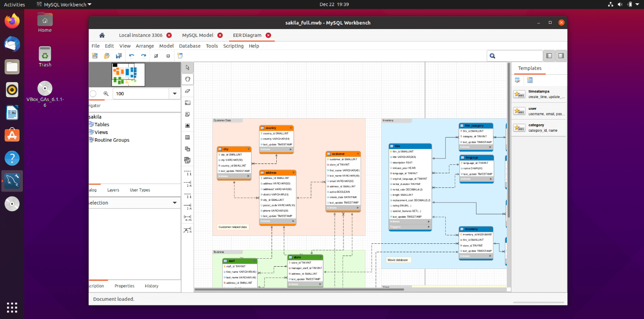Save the model using the toolbar save icon

click(x=119, y=56)
